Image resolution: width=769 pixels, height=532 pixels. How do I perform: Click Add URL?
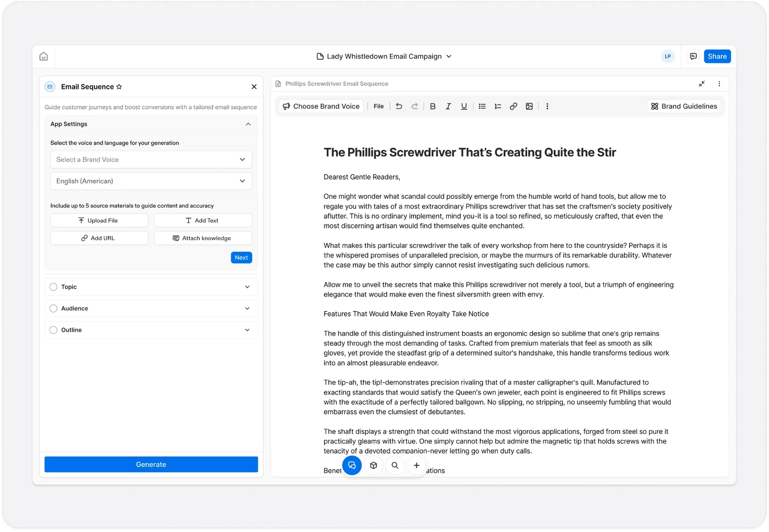(x=99, y=238)
